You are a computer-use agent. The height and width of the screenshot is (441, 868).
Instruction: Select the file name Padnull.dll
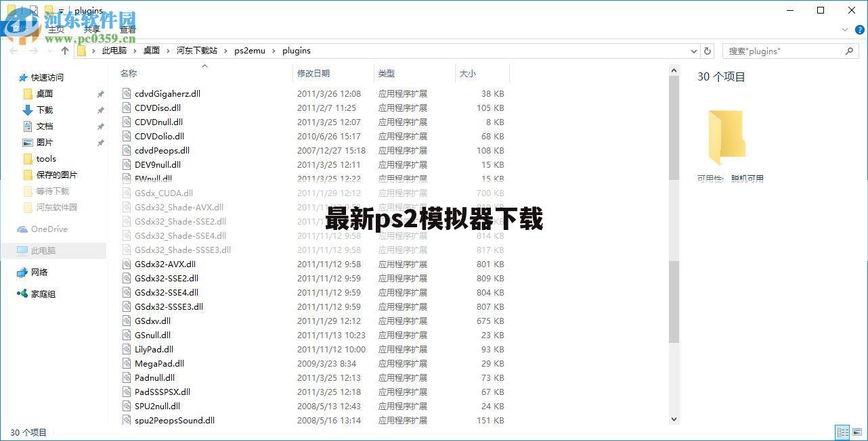click(x=154, y=377)
